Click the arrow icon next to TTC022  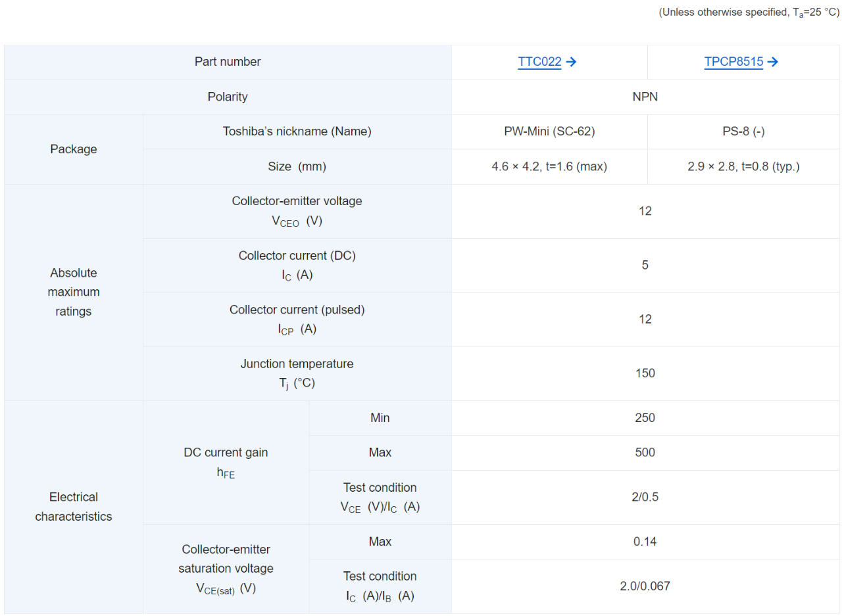point(572,62)
